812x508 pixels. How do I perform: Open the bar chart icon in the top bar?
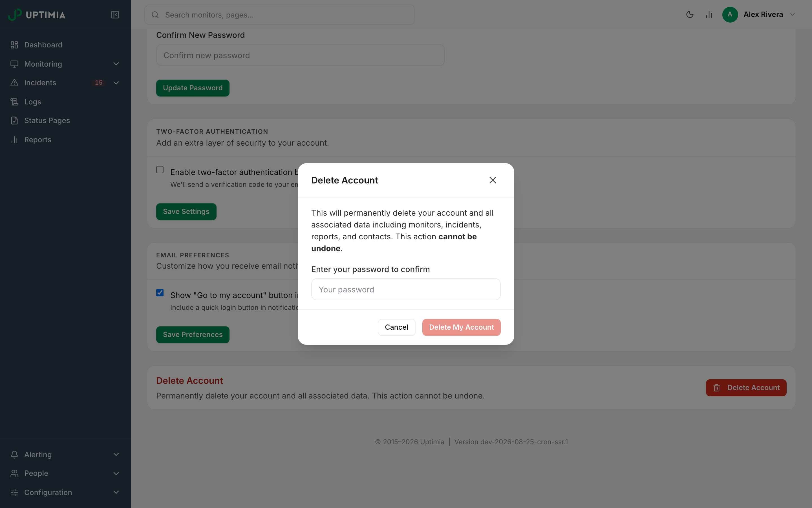709,14
